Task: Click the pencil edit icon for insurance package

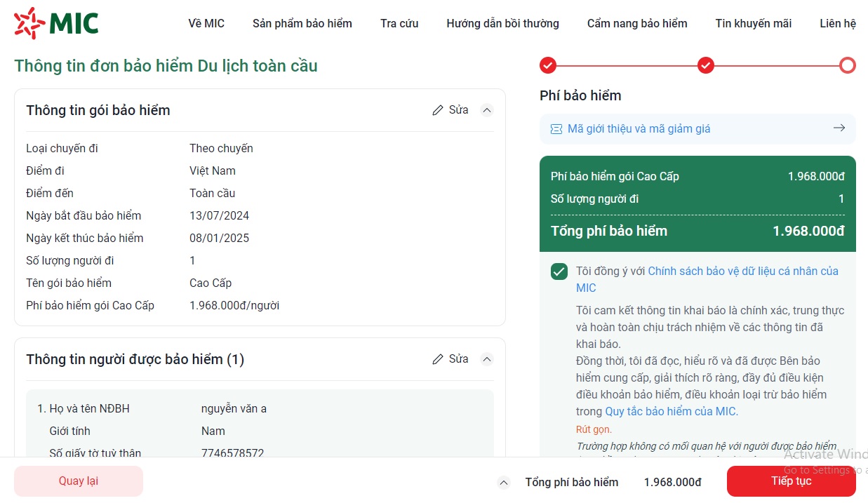Action: [x=438, y=110]
